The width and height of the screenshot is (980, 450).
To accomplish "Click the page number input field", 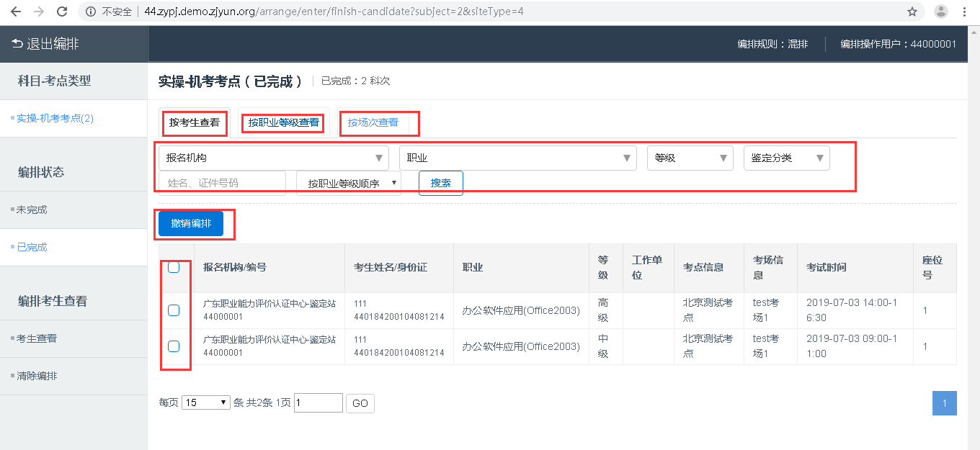I will coord(318,402).
